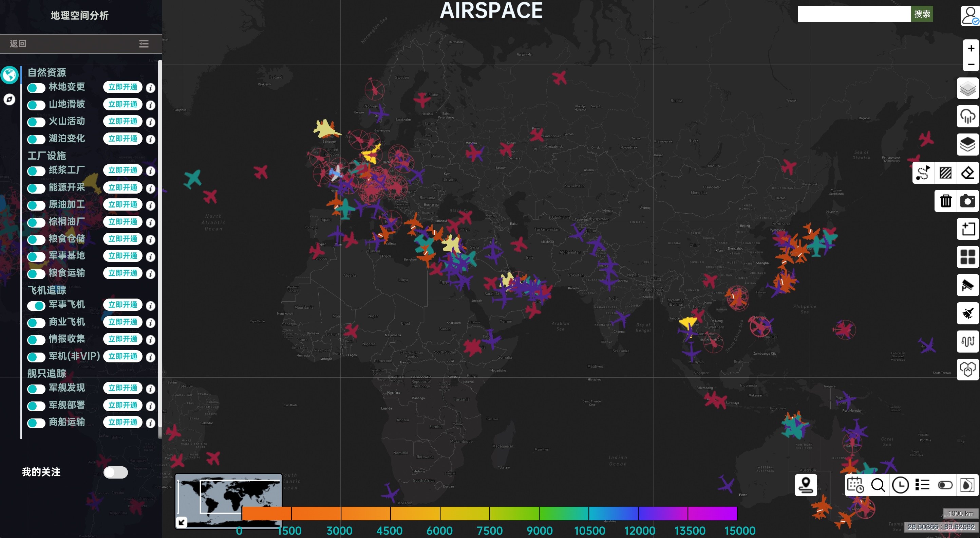Click the satellite icon

tap(967, 313)
